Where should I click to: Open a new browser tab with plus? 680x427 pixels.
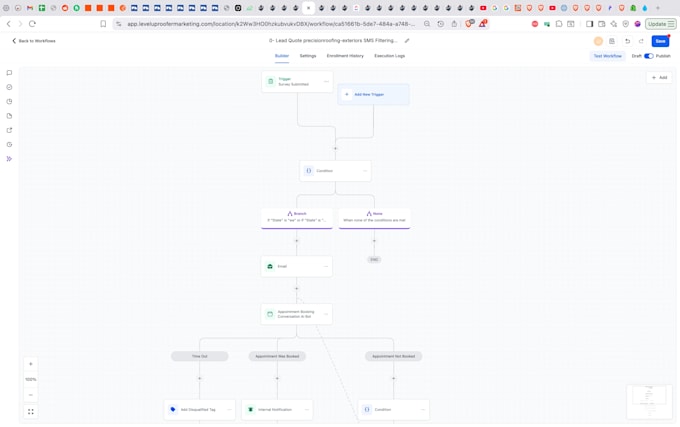[x=658, y=8]
